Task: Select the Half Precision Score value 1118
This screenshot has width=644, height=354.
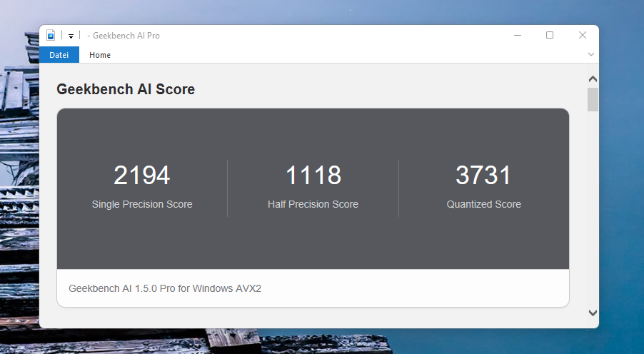Action: [313, 176]
